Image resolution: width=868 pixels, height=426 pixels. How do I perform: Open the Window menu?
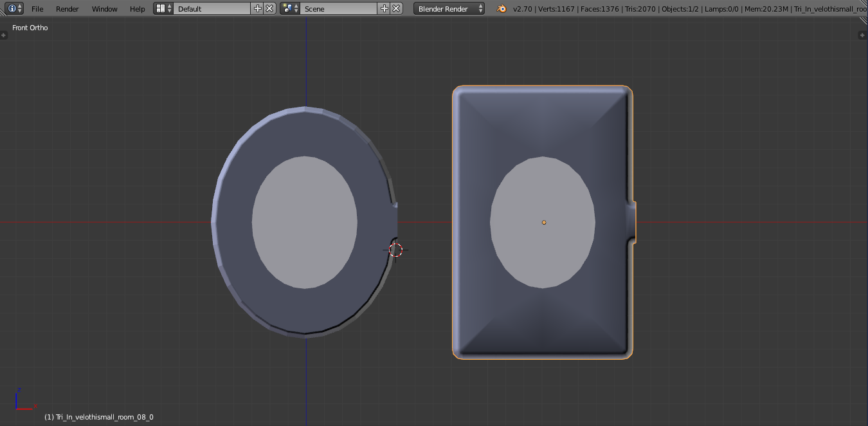104,9
